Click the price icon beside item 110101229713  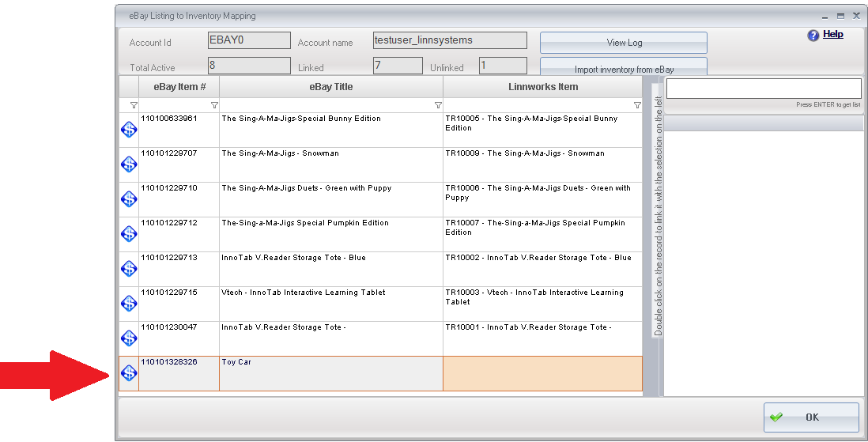[129, 268]
